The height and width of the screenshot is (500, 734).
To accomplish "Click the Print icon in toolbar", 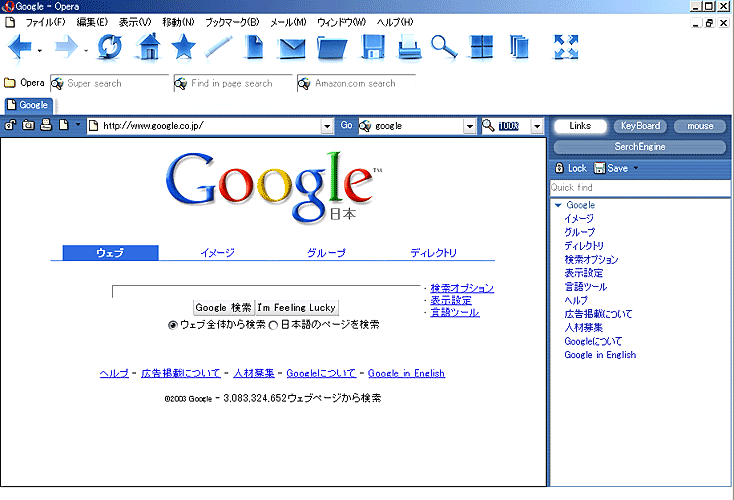I will [x=408, y=47].
